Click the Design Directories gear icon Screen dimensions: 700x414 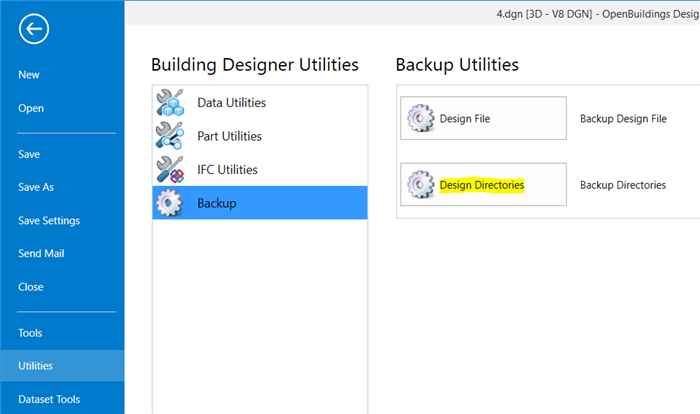pyautogui.click(x=421, y=184)
